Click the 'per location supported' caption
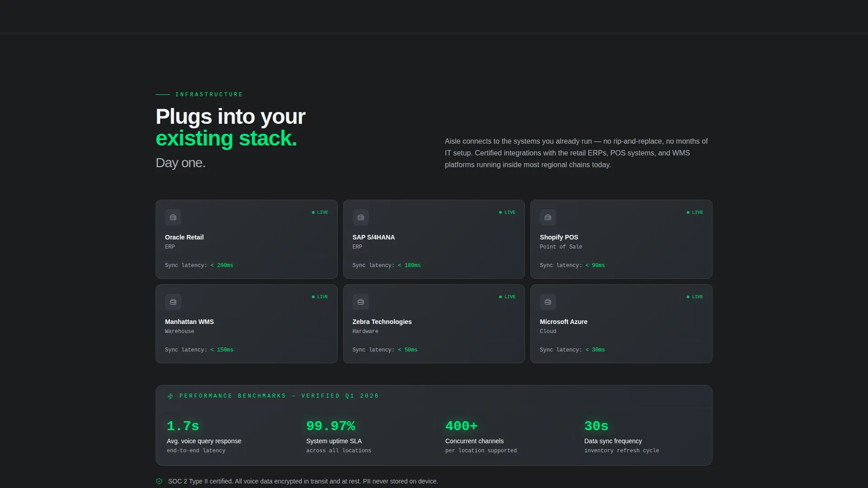This screenshot has height=488, width=868. 481,450
